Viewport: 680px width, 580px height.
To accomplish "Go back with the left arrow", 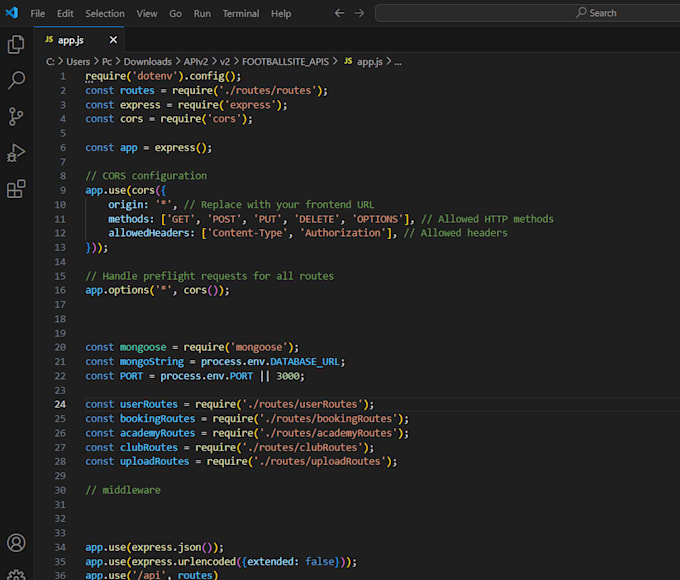I will point(339,13).
